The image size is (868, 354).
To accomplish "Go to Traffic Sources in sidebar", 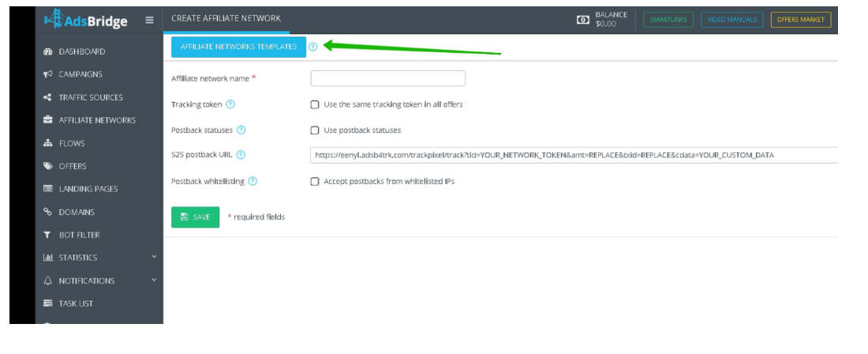I will (x=90, y=97).
